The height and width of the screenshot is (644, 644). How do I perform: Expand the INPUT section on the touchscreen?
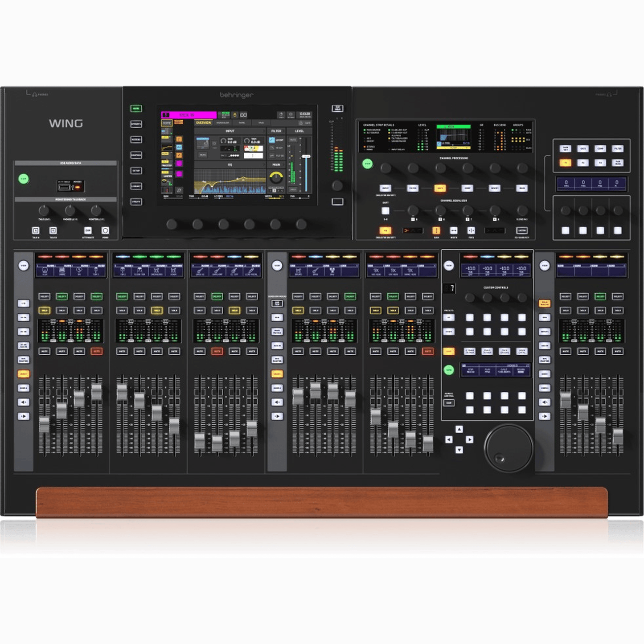point(230,131)
